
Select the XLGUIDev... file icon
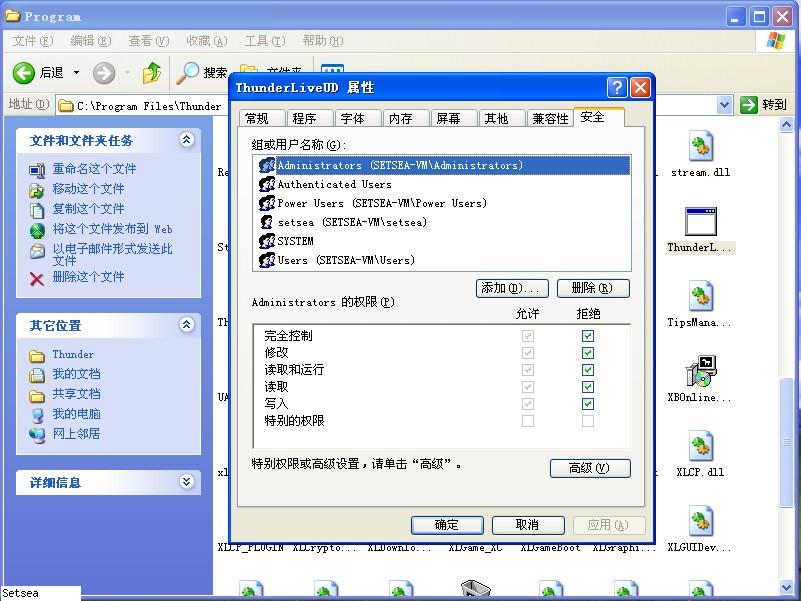701,521
